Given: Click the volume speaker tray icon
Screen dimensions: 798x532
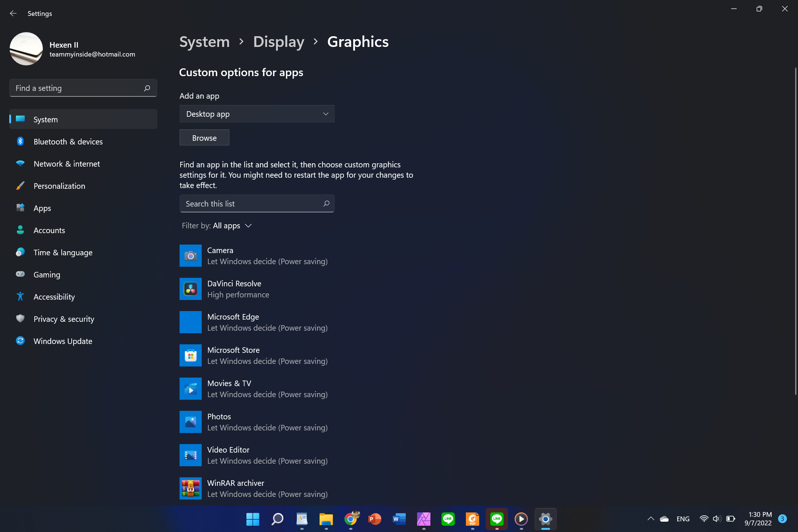Looking at the screenshot, I should [x=717, y=519].
